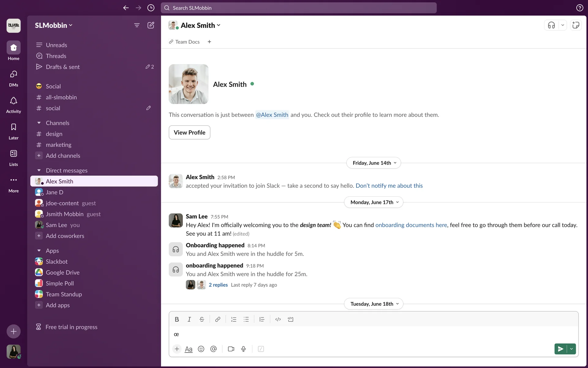Toggle italic formatting in composer
Viewport: 588px width, 368px height.
tap(189, 319)
